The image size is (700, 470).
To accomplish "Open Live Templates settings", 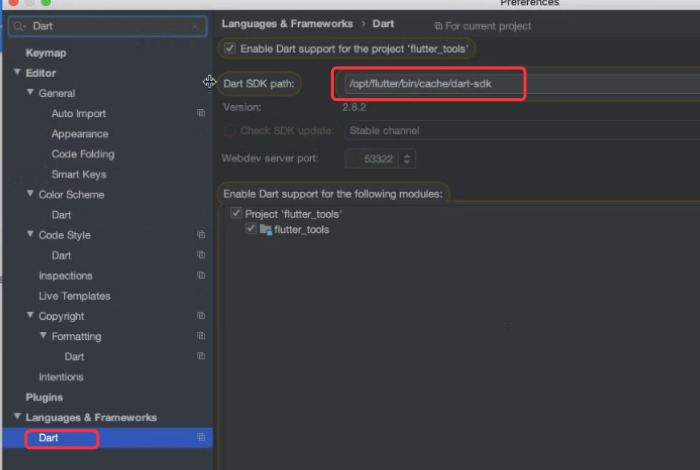I will coord(75,296).
